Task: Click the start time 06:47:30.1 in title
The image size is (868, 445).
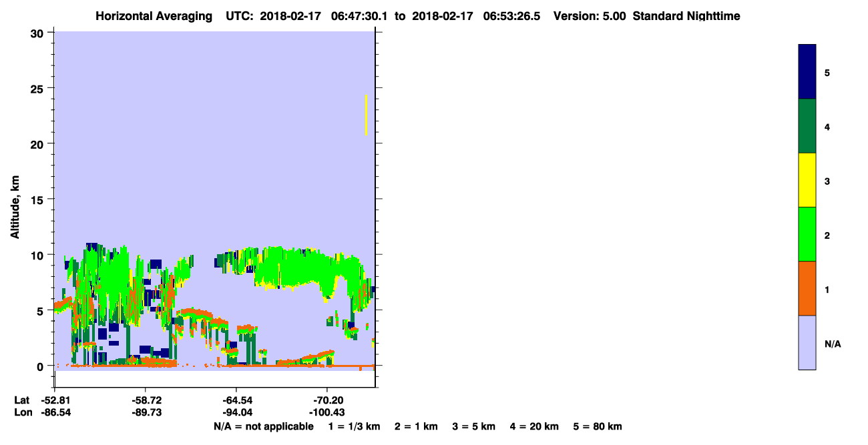Action: 360,16
